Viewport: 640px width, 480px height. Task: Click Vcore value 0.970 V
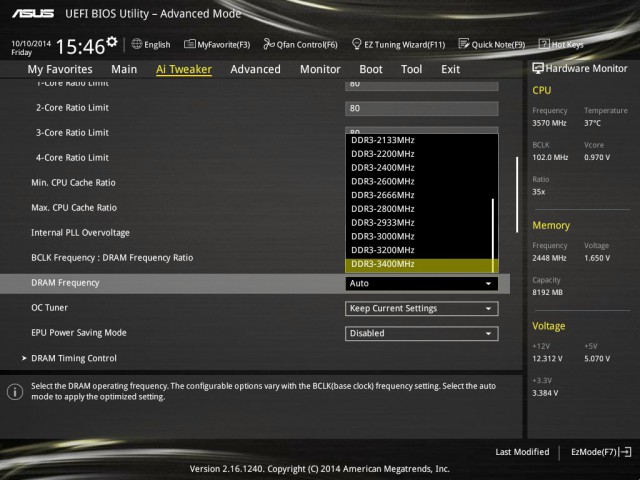coord(597,157)
